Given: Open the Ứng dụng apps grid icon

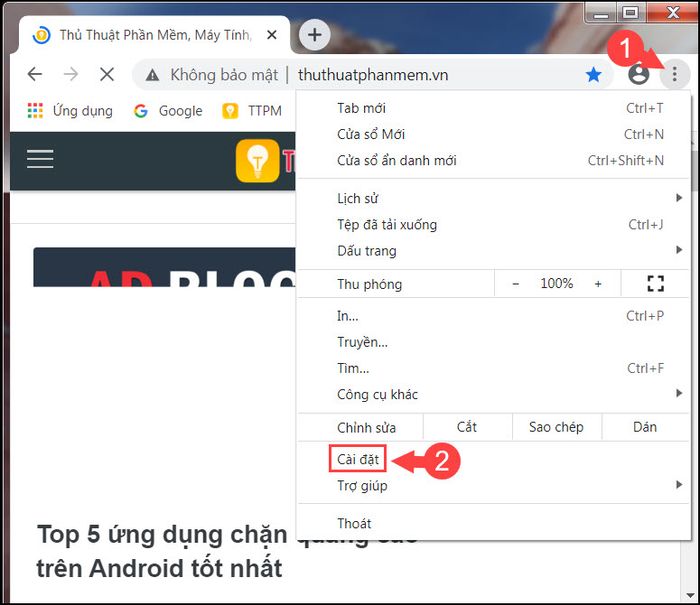Looking at the screenshot, I should pos(35,110).
